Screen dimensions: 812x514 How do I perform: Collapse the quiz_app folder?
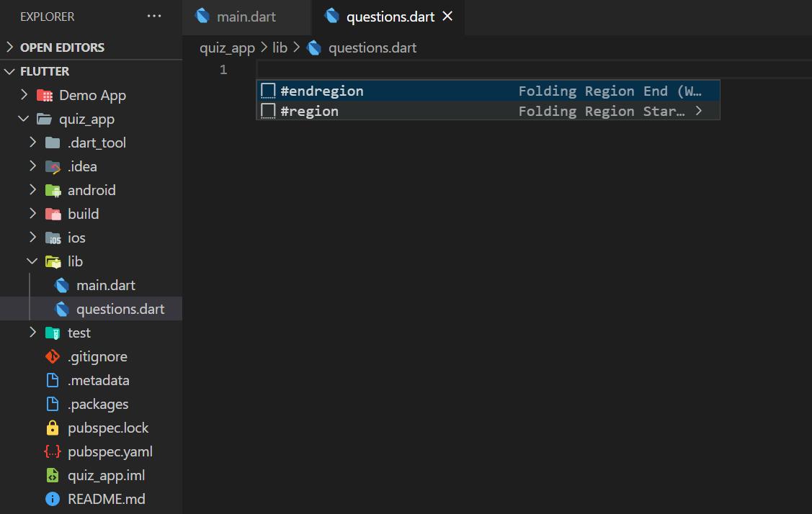coord(24,120)
